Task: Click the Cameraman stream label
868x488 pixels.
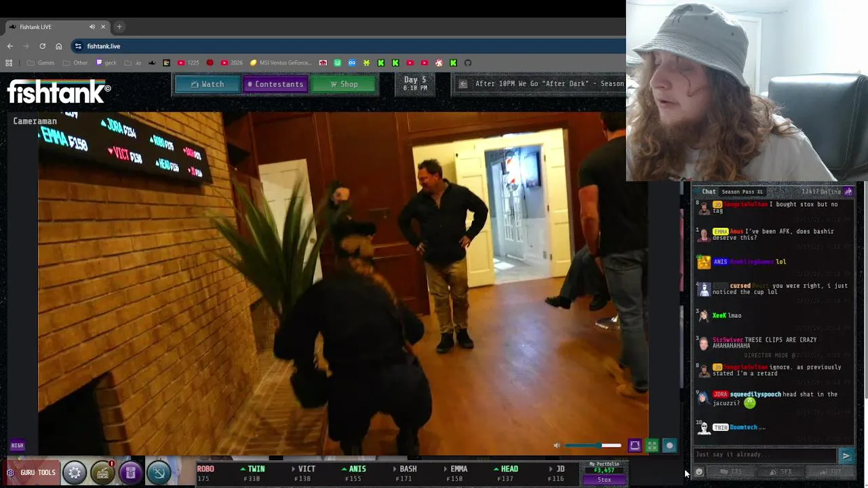Action: [x=35, y=121]
